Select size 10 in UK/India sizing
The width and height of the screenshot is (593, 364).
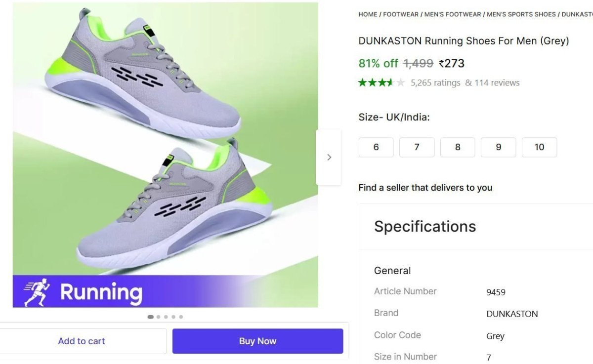539,147
